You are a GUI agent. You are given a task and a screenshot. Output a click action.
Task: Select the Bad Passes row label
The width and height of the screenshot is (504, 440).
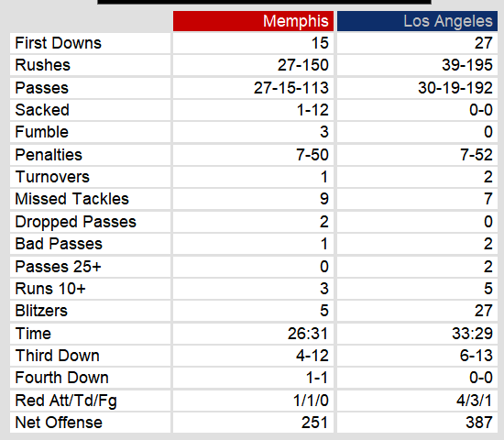pos(59,244)
